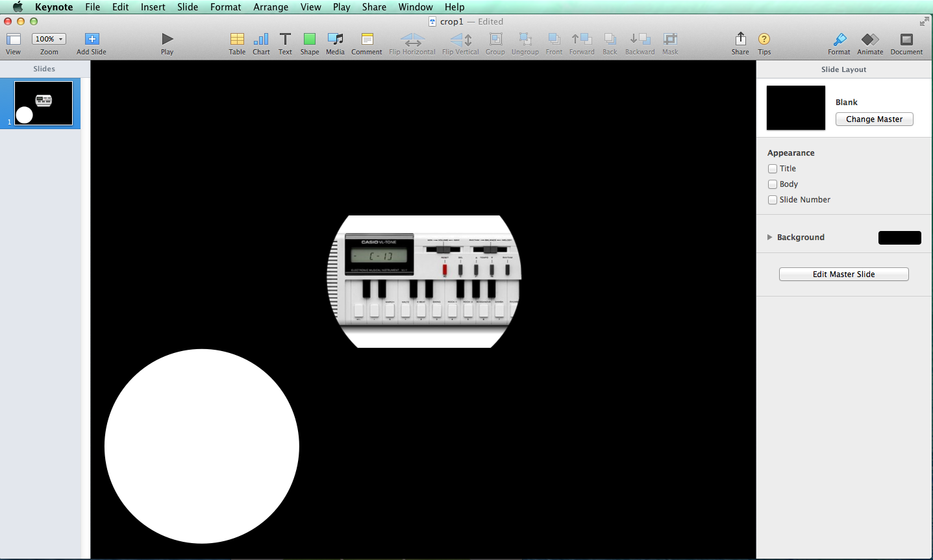Add a Comment with the toolbar icon
The width and height of the screenshot is (933, 560).
pyautogui.click(x=366, y=43)
